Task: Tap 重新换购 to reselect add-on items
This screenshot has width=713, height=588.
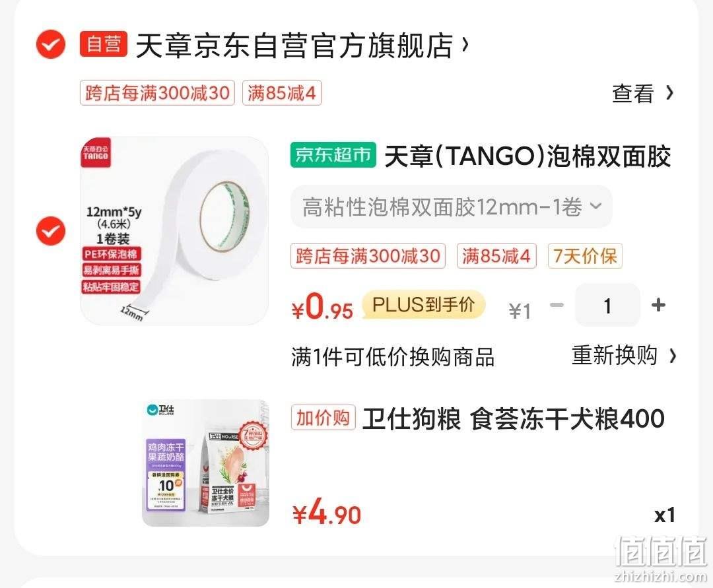Action: pyautogui.click(x=624, y=355)
